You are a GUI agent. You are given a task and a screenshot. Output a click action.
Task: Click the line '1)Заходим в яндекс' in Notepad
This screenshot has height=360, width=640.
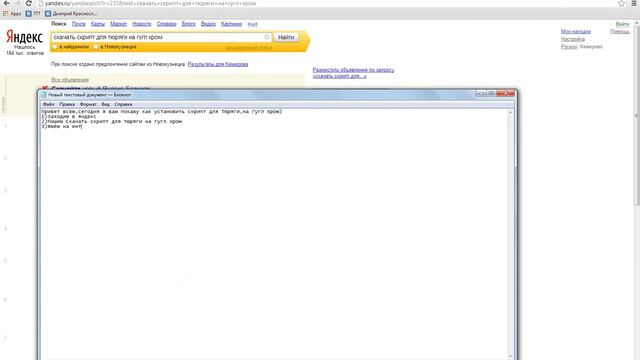point(69,116)
